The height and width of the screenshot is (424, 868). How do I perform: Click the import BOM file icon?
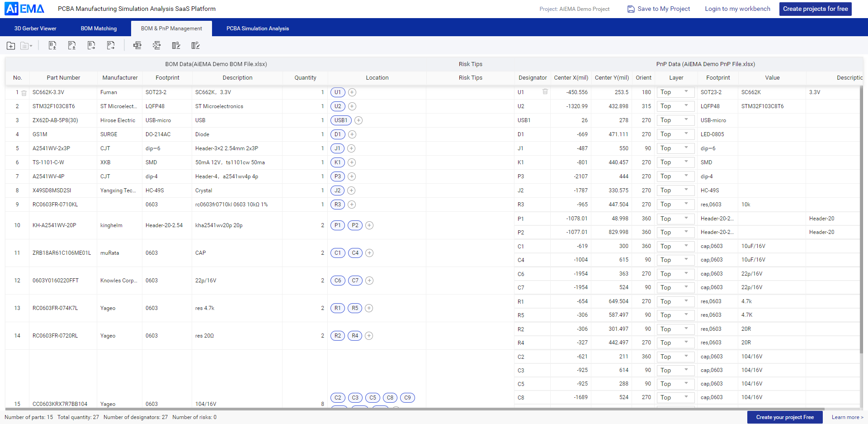(x=52, y=45)
